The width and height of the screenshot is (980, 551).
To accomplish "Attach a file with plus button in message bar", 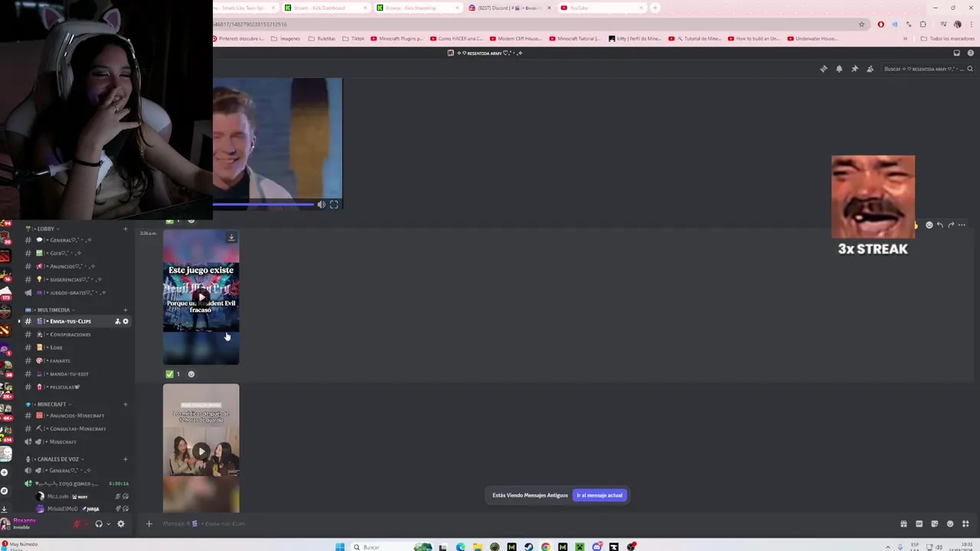I will [149, 524].
